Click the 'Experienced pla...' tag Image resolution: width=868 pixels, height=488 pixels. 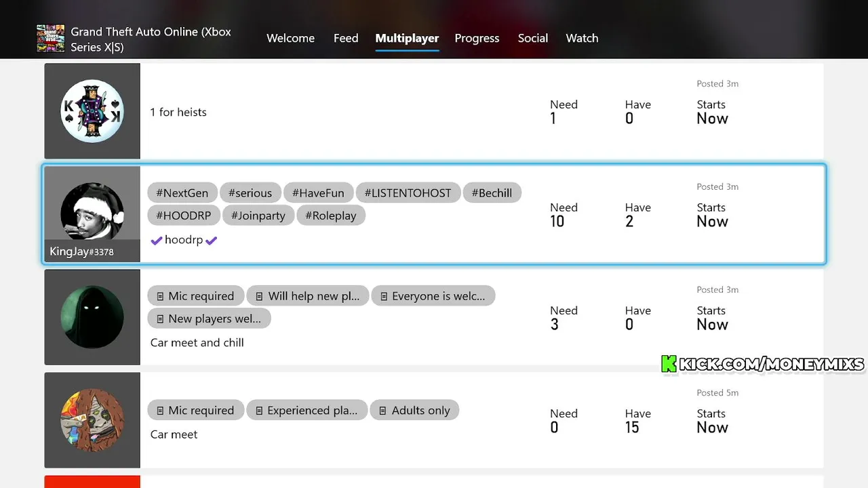307,410
